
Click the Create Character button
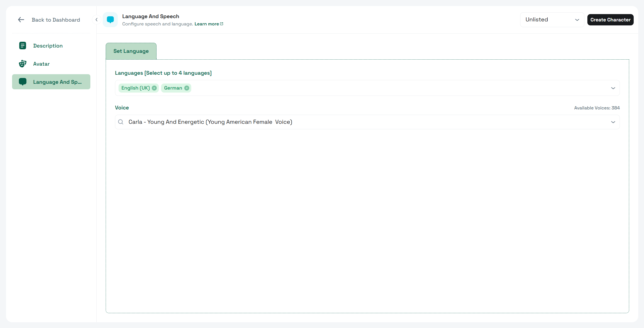tap(610, 20)
